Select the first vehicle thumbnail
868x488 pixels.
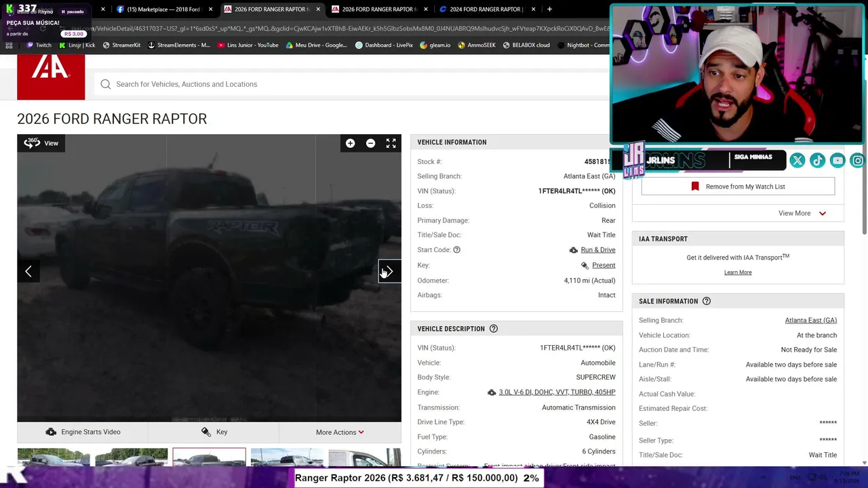click(x=54, y=457)
